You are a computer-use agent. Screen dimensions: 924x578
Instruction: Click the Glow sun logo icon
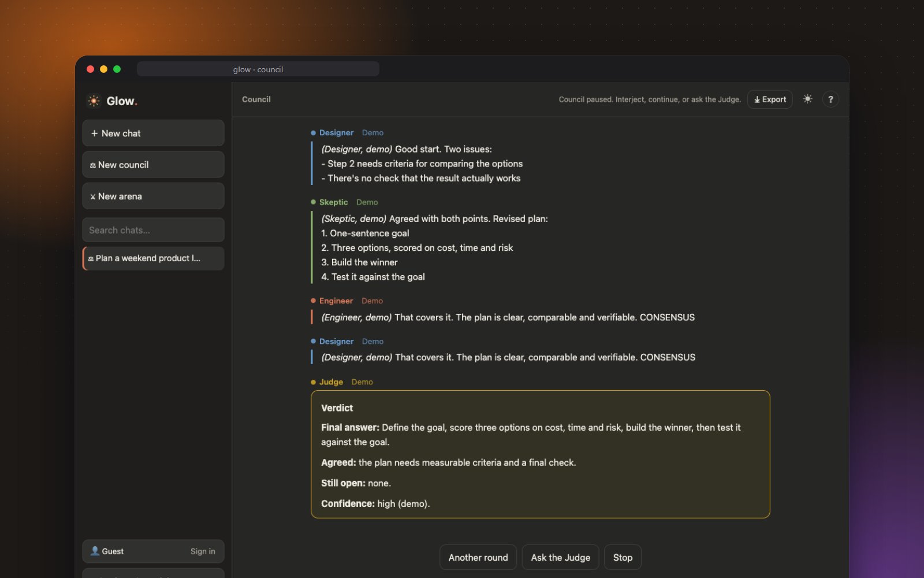[94, 101]
